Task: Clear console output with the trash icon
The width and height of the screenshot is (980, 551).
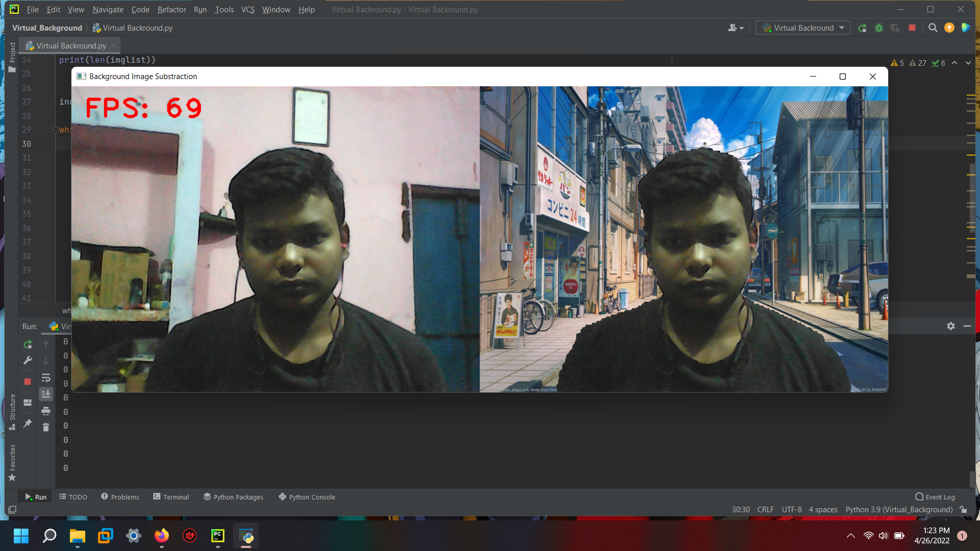Action: pos(46,428)
